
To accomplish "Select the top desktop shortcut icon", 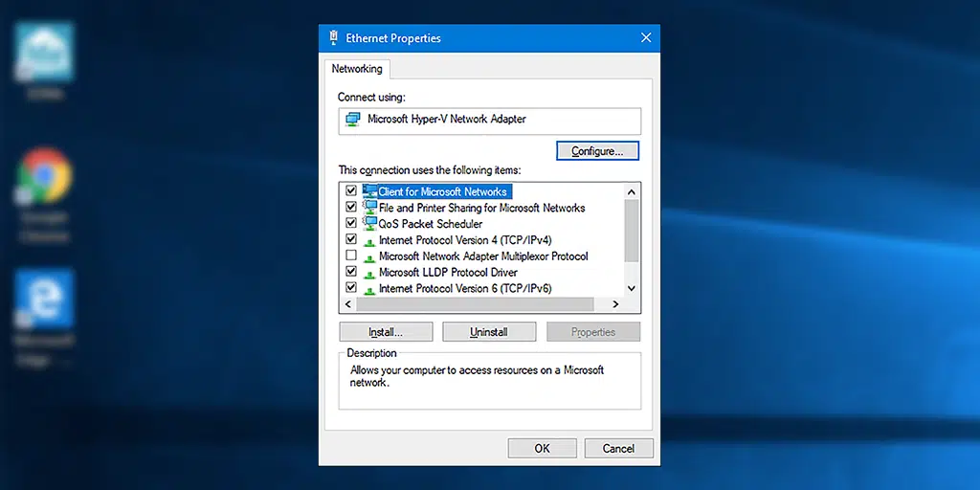I will point(44,52).
